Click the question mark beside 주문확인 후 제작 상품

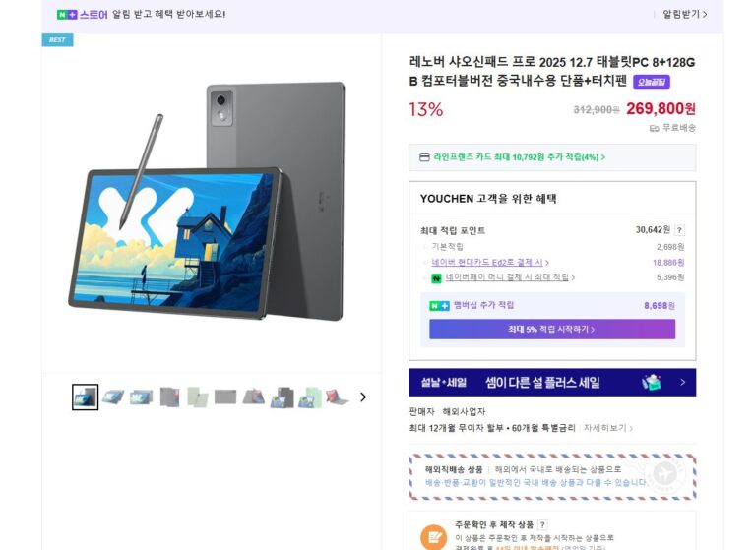point(543,524)
